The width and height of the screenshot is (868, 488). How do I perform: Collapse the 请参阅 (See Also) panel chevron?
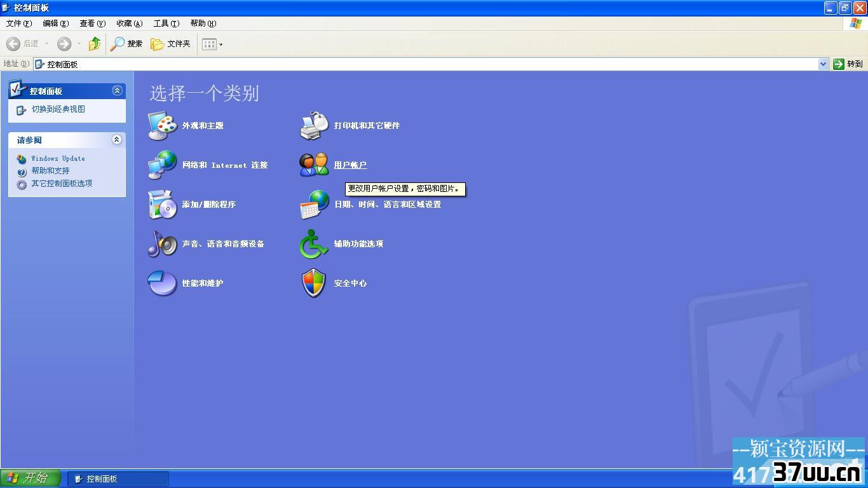pyautogui.click(x=117, y=139)
